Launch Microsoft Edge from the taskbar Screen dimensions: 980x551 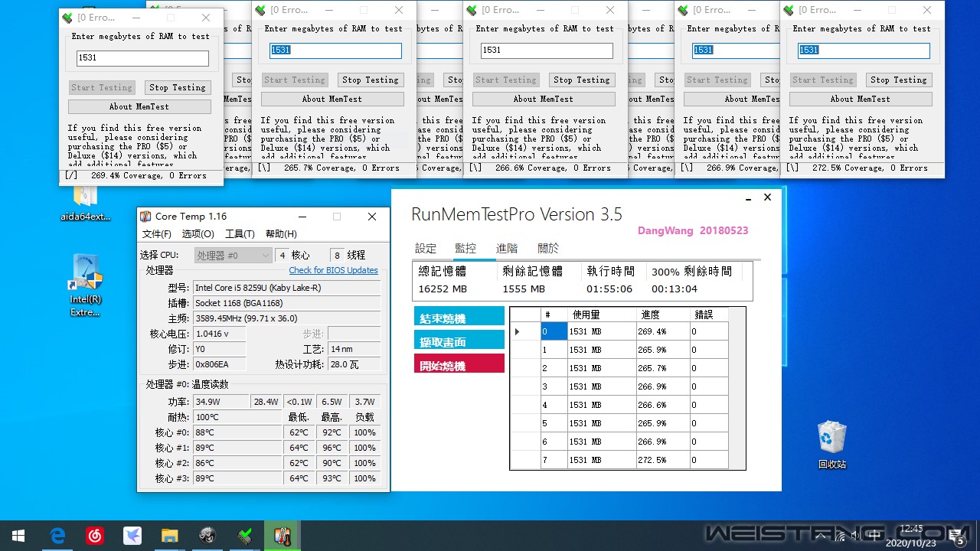[58, 536]
